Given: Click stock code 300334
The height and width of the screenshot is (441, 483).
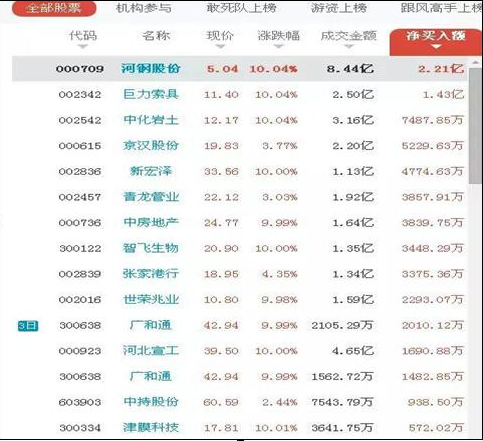Looking at the screenshot, I should coord(80,428).
